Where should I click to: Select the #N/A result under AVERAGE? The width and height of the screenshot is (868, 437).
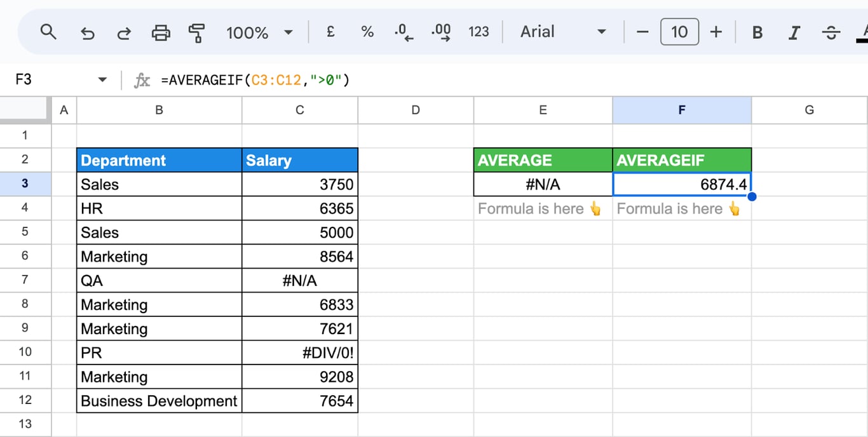543,184
